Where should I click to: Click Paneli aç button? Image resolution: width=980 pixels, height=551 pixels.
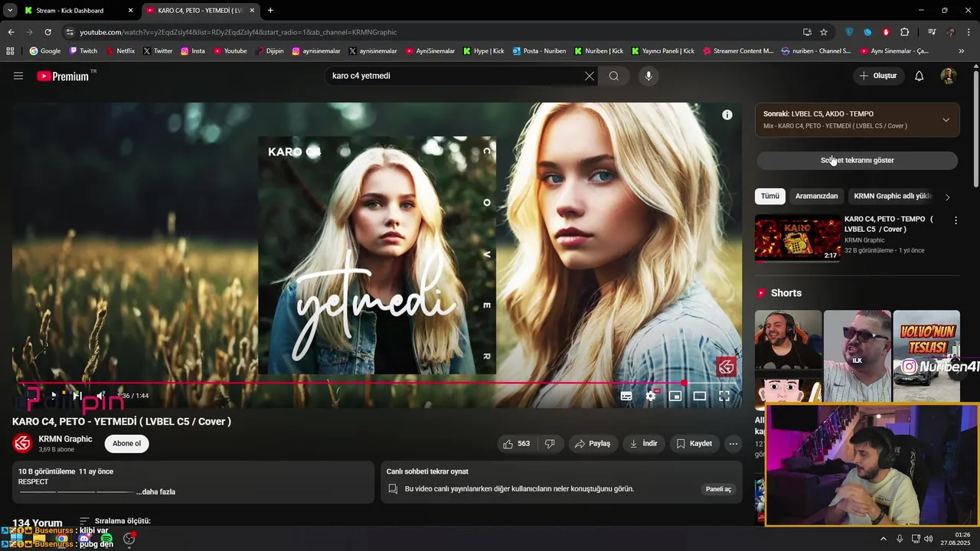pyautogui.click(x=718, y=489)
